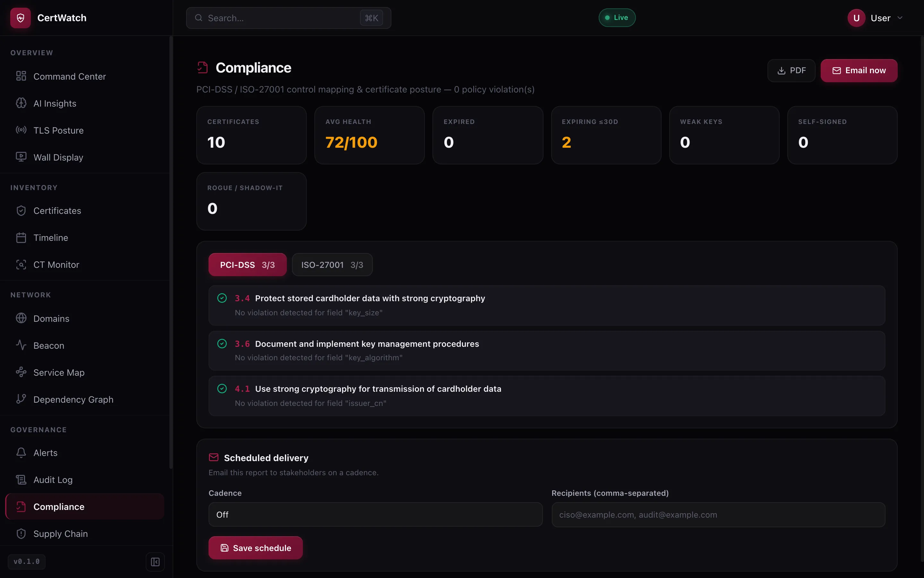Click the Scheduled delivery envelope icon

pos(214,458)
